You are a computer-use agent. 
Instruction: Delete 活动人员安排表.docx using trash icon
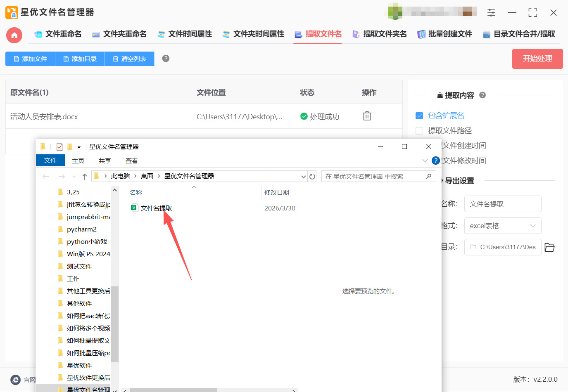tap(367, 116)
